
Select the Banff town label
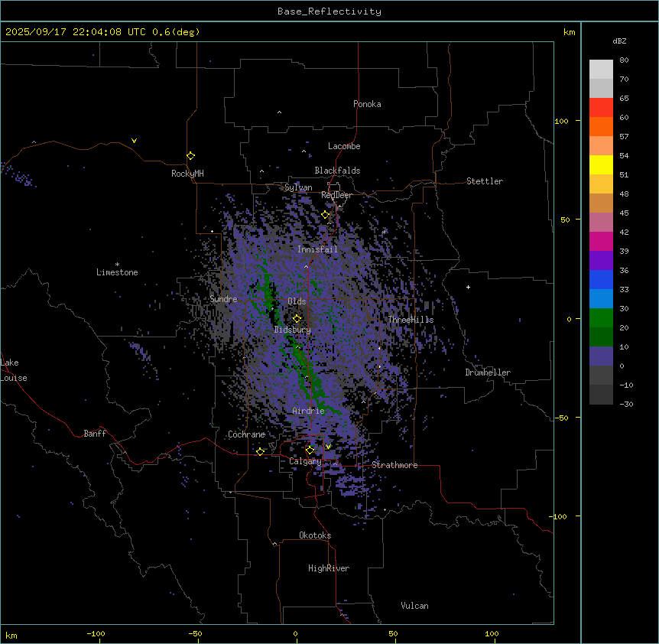click(x=95, y=434)
